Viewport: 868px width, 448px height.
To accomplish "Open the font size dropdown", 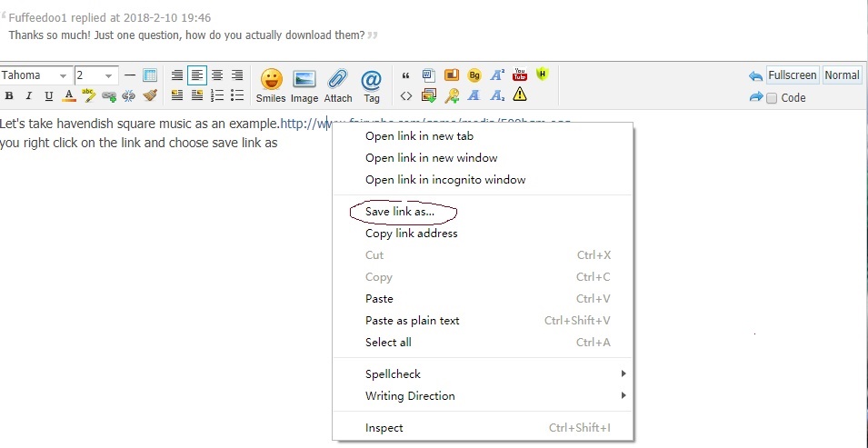I will 95,75.
